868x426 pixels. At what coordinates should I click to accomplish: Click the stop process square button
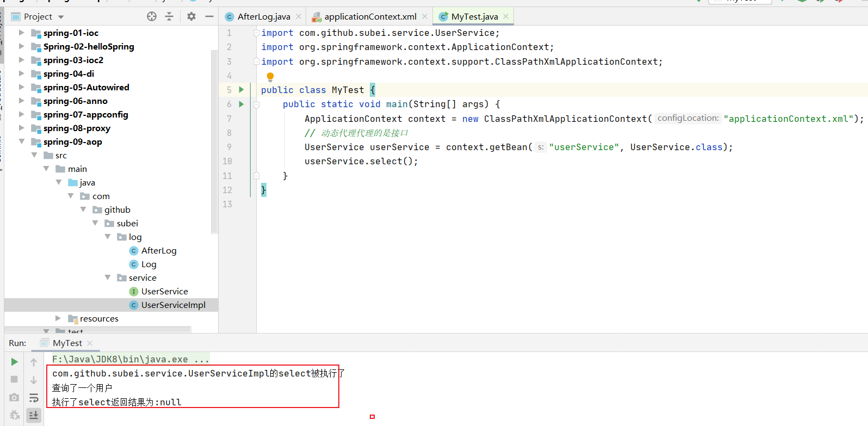(15, 379)
